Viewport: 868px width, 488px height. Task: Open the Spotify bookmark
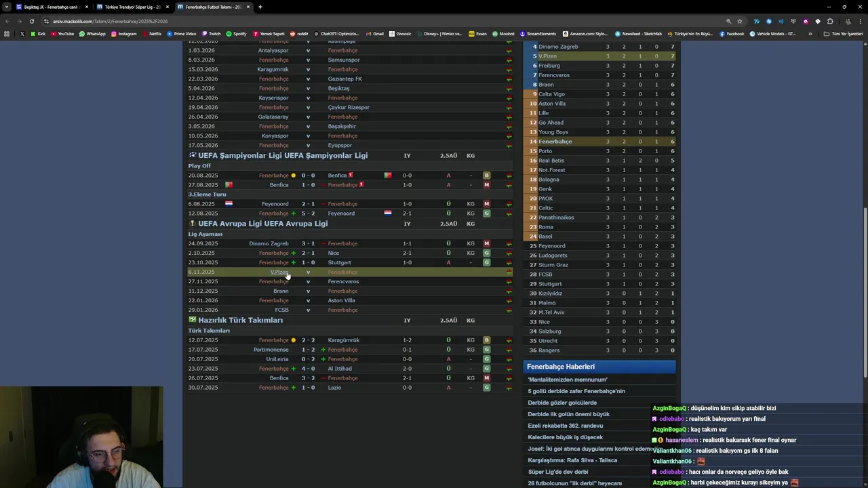(x=236, y=34)
